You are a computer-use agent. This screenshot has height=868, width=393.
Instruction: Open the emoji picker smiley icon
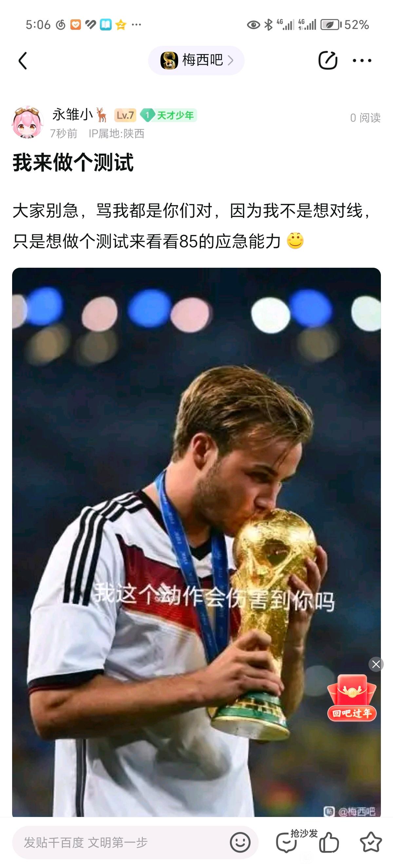(x=240, y=842)
